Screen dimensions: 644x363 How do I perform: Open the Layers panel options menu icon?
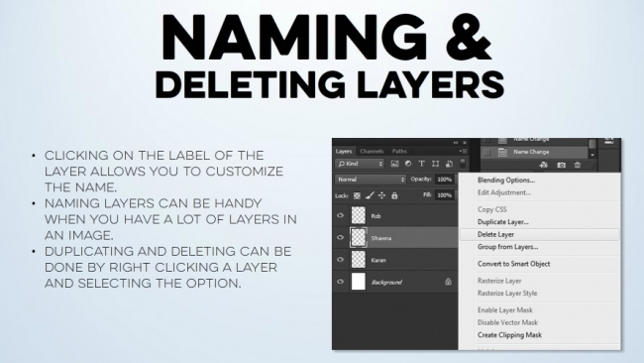(x=463, y=152)
